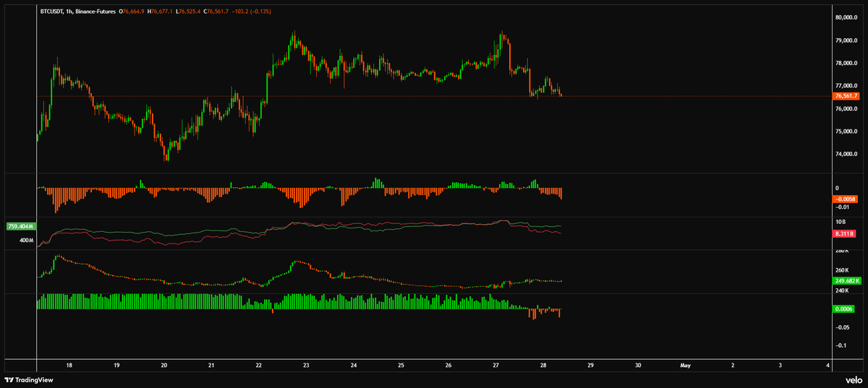
Task: Click date label 29 on time axis
Action: click(x=591, y=366)
